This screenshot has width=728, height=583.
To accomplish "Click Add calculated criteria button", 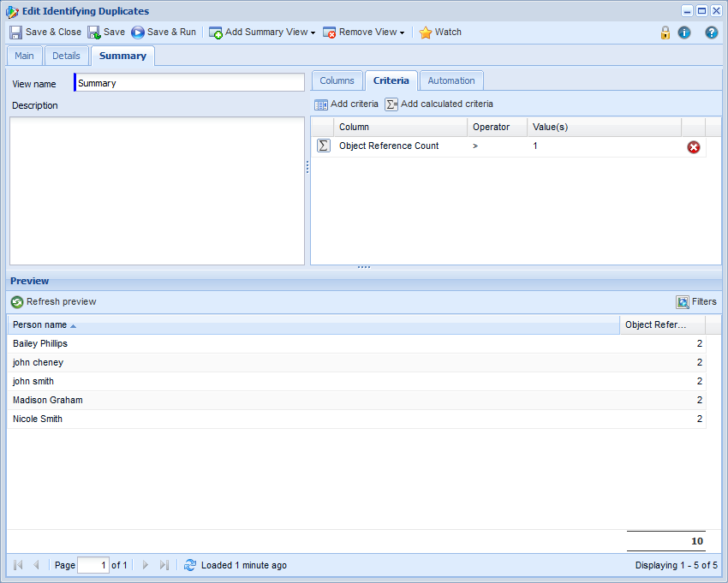I will 439,104.
